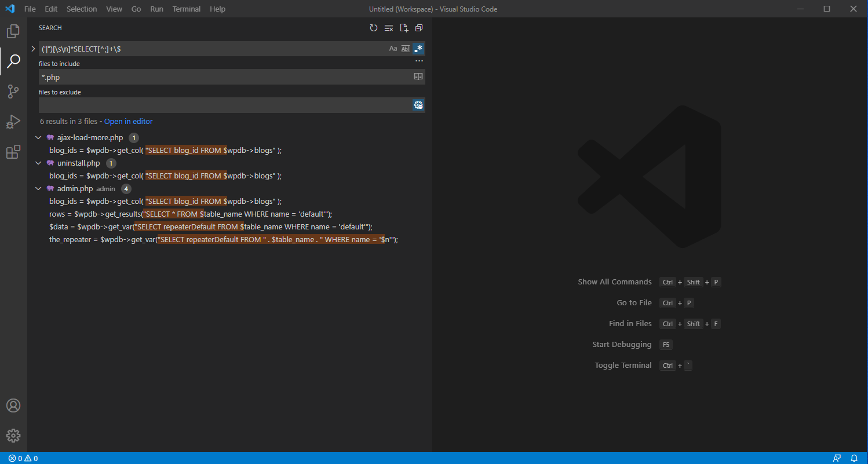
Task: Click the feedback icon in status bar
Action: tap(837, 458)
